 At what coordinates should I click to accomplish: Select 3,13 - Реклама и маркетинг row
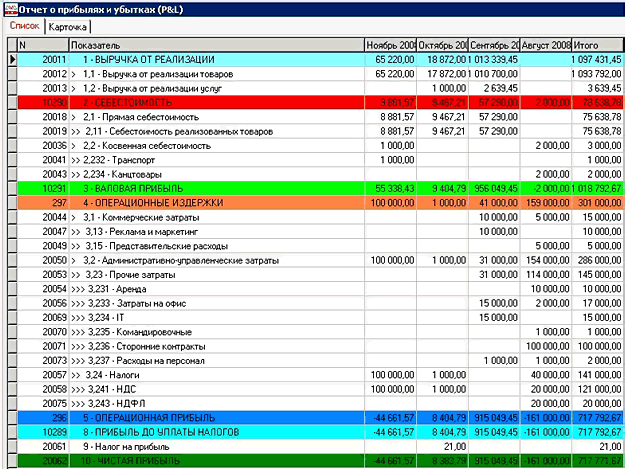(320, 232)
